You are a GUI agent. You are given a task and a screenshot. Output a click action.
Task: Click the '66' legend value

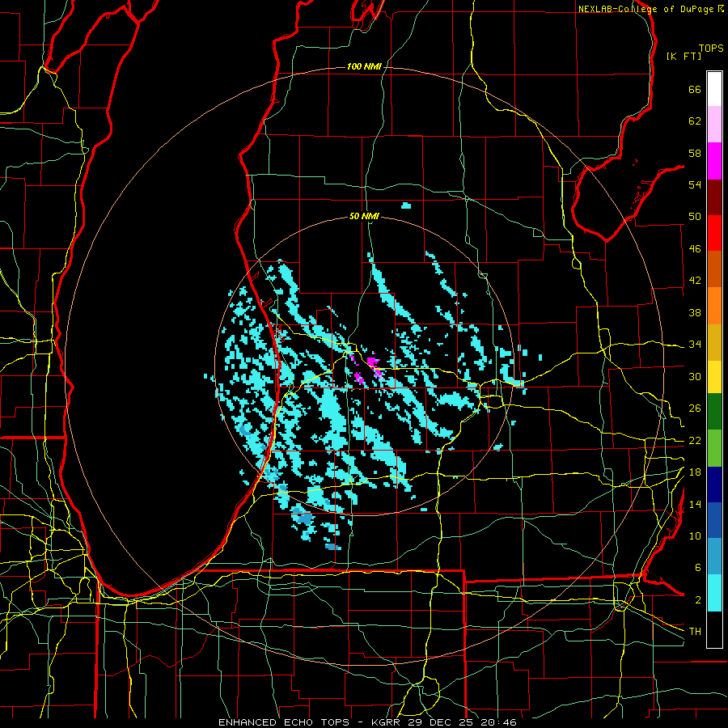point(695,90)
